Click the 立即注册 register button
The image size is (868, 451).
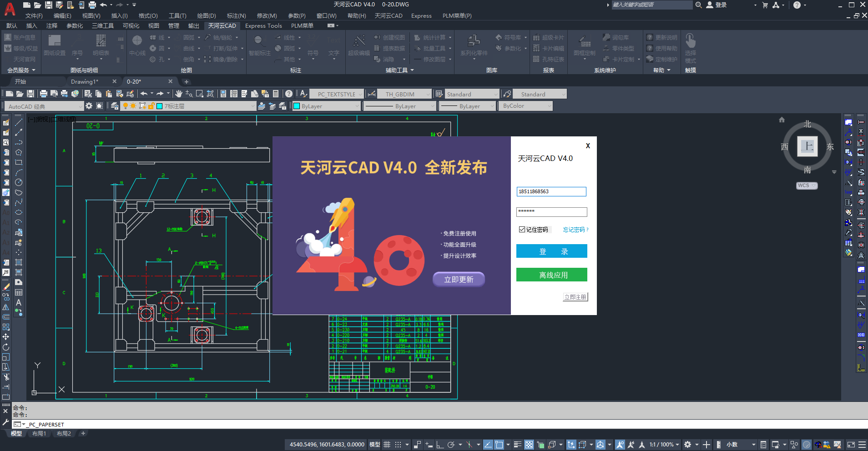coord(575,297)
